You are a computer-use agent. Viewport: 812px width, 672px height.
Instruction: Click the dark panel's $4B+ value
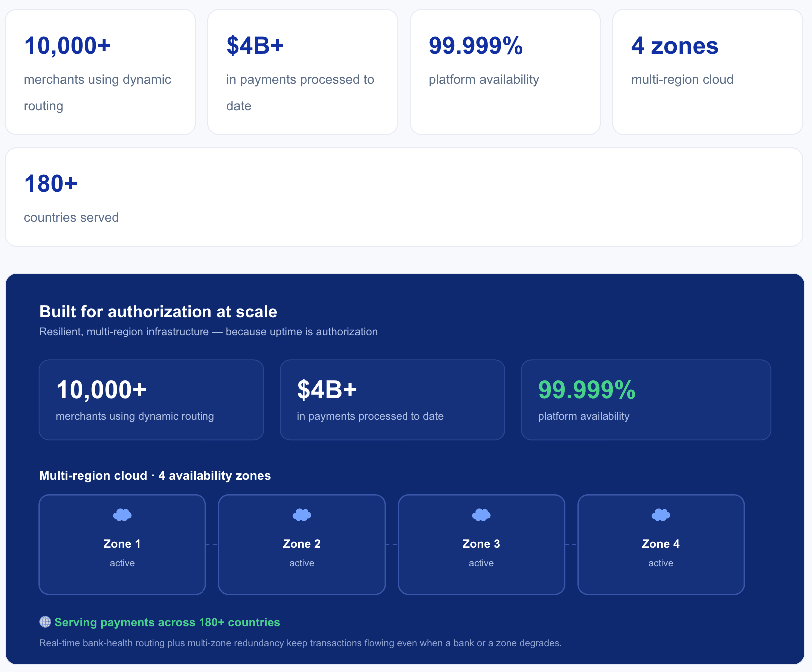click(x=327, y=390)
